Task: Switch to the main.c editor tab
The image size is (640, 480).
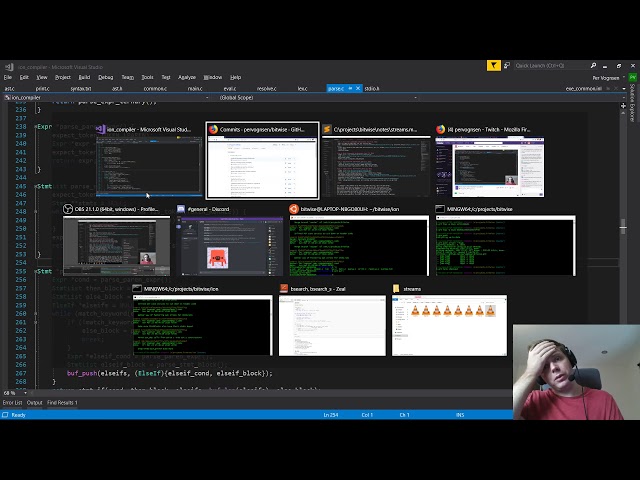Action: (195, 88)
